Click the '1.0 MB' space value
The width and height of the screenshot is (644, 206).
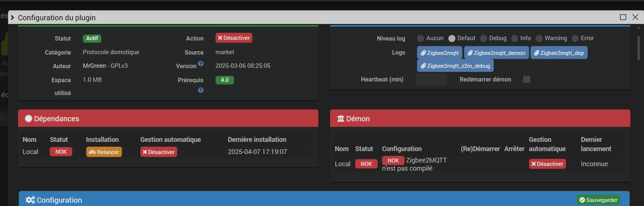click(x=92, y=80)
